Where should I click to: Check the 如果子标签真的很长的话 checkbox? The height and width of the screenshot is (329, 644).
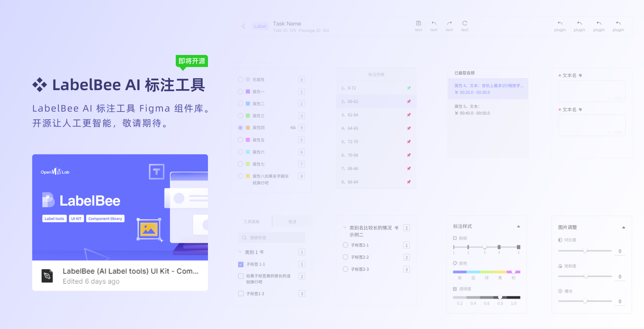[241, 276]
